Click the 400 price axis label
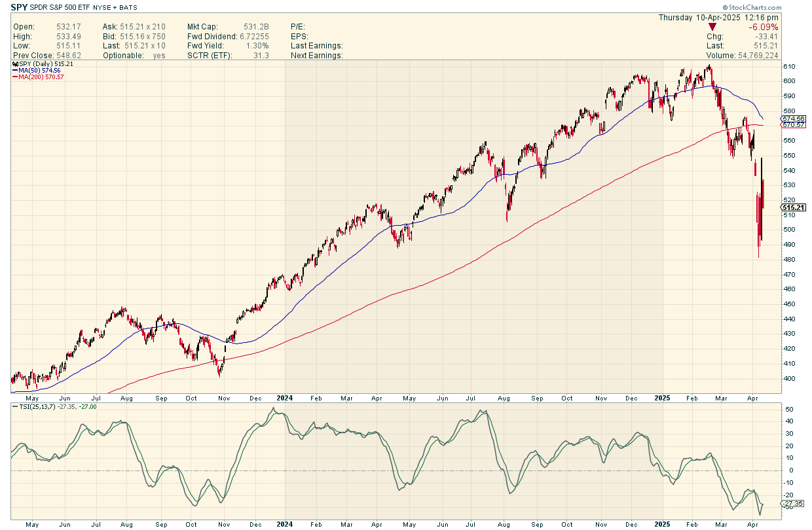Screen dimensions: 812x530 tap(790, 379)
